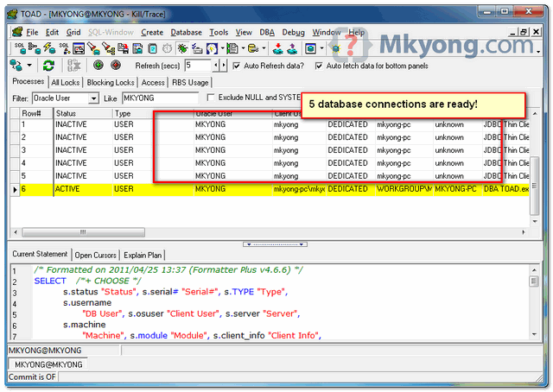Click the green start trace circle icon

(x=97, y=66)
